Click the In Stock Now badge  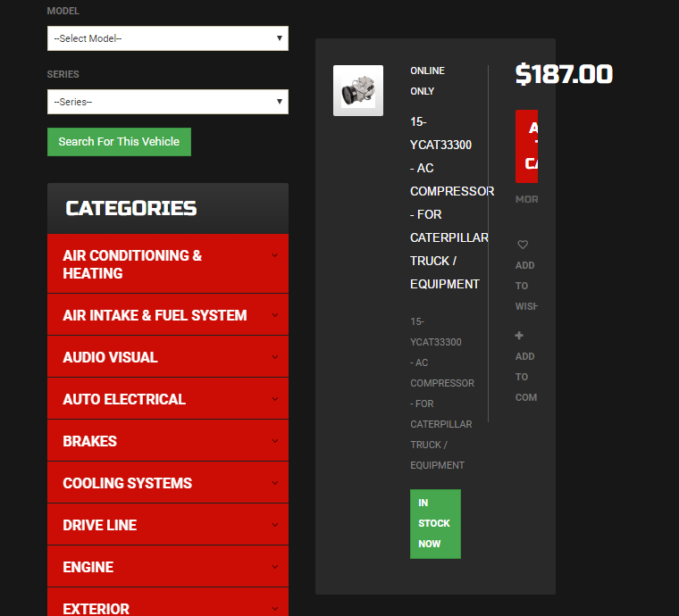(435, 524)
